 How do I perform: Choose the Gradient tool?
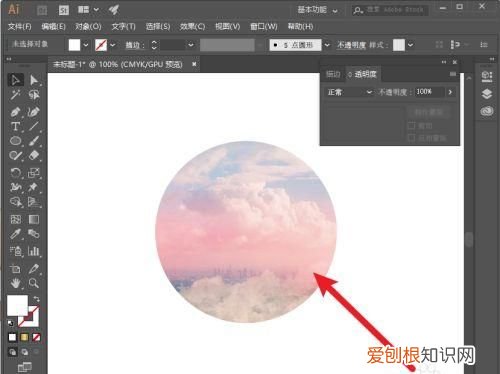[34, 219]
